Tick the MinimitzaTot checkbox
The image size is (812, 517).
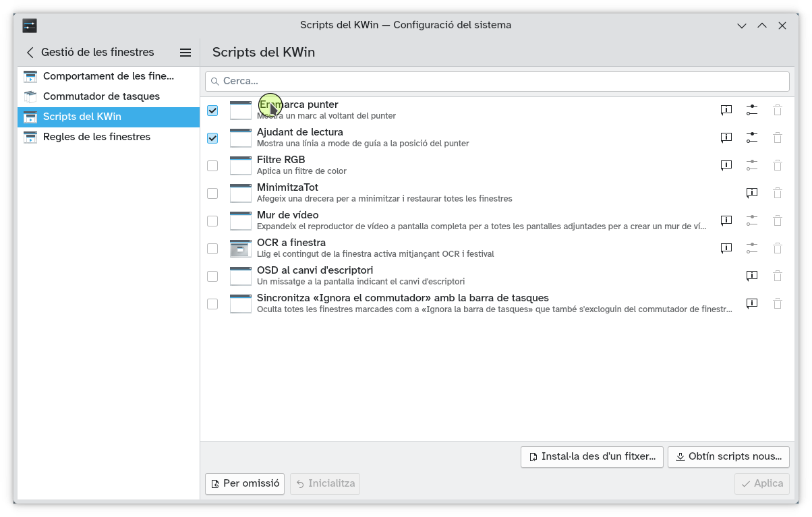[212, 193]
